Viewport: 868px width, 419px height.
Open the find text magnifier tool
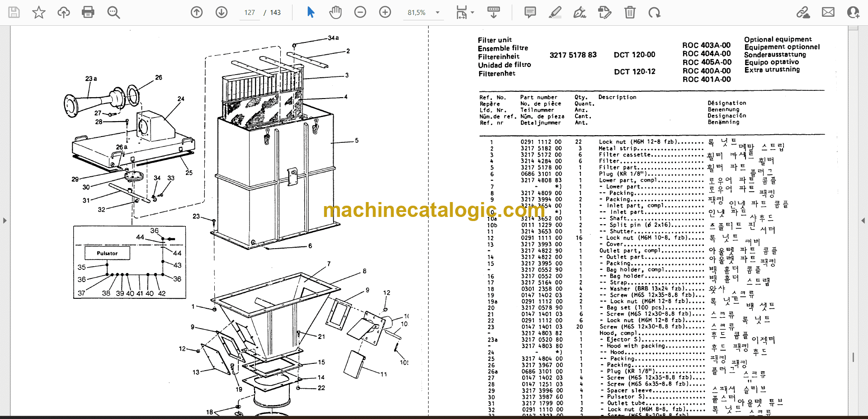(113, 12)
